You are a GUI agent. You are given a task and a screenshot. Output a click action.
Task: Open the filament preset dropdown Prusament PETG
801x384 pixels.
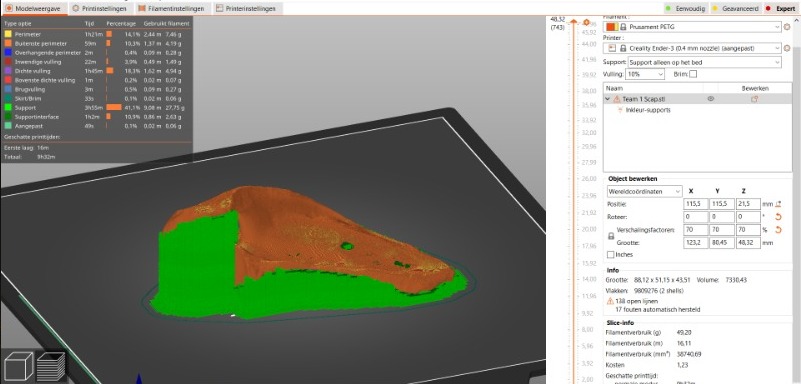[x=692, y=27]
